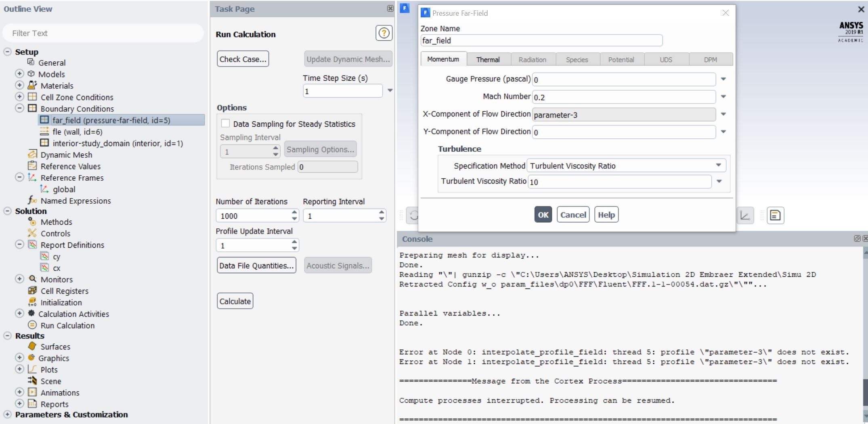Click the global reference frame icon
This screenshot has width=868, height=424.
pyautogui.click(x=44, y=189)
